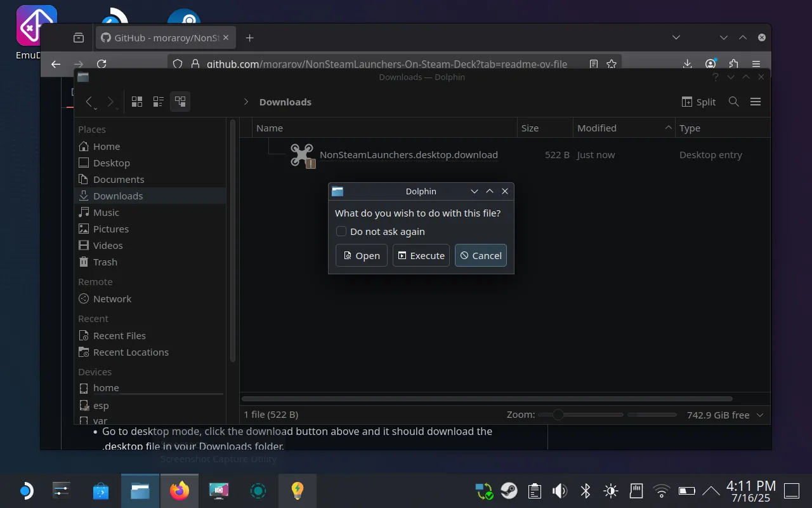The width and height of the screenshot is (812, 508).
Task: Sort files by the Modified column header
Action: [596, 128]
